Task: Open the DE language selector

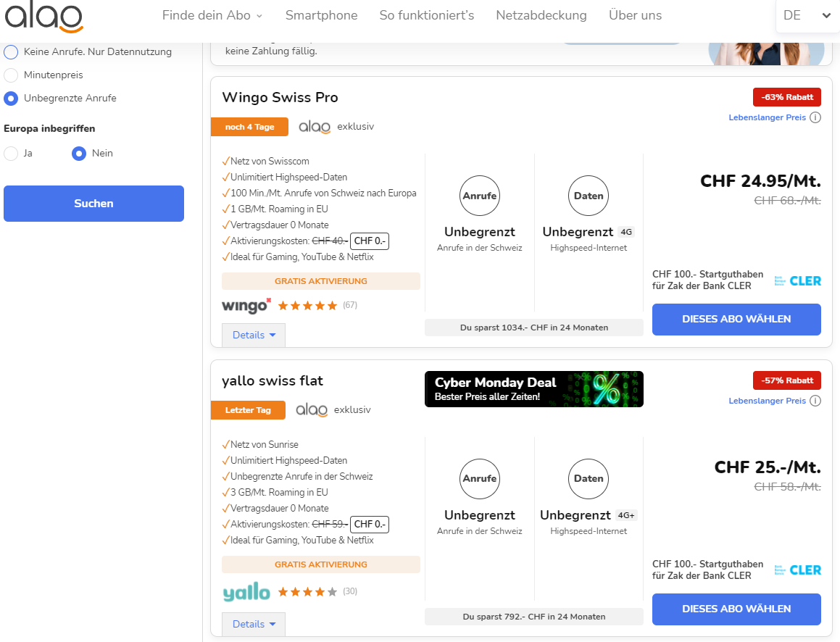Action: point(807,15)
